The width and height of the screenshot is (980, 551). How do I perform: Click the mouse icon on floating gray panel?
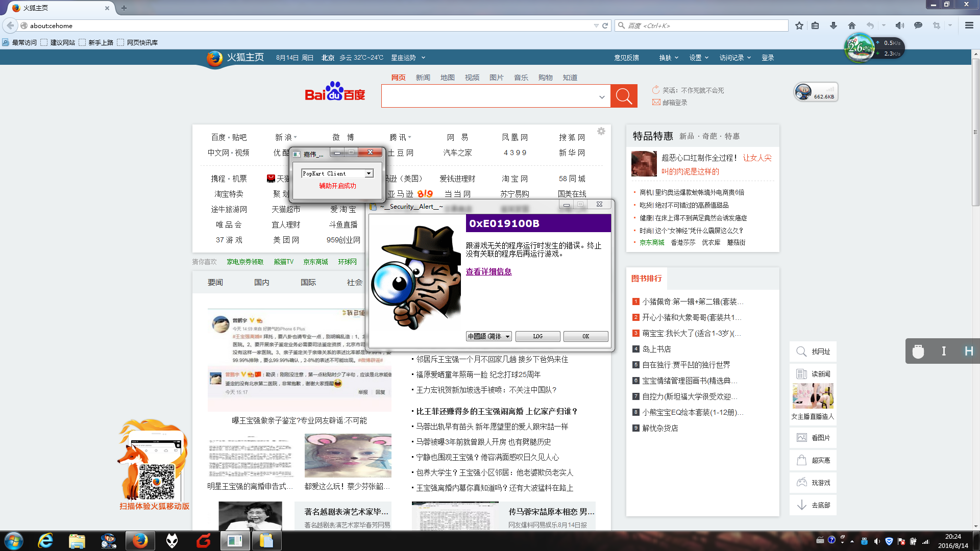(918, 352)
